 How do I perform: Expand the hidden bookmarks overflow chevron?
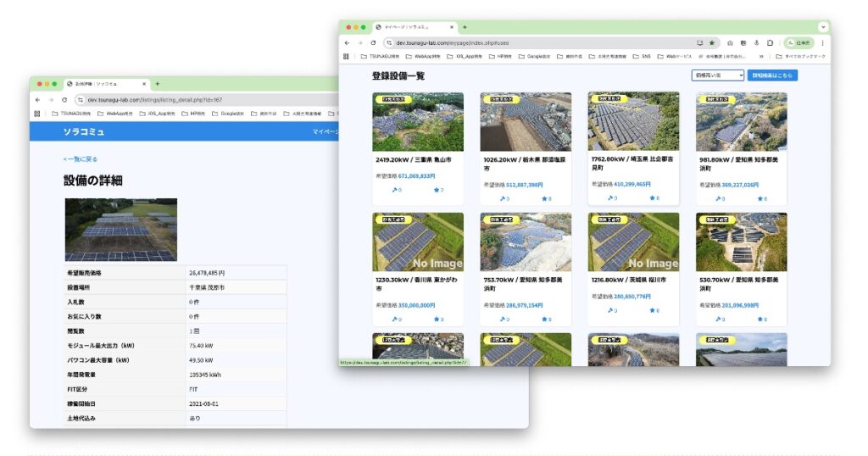click(761, 56)
